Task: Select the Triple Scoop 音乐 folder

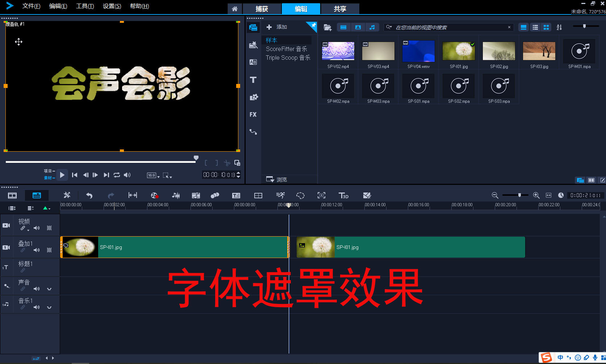Action: (x=288, y=58)
